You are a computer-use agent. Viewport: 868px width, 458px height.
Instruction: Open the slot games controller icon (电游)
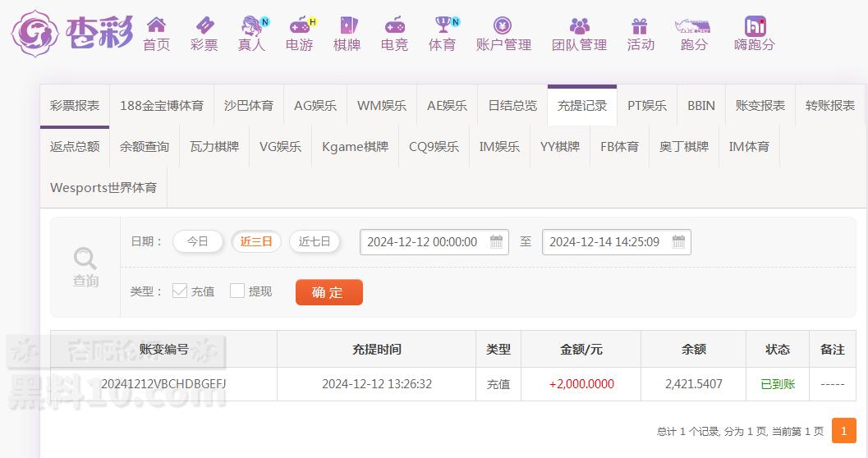pyautogui.click(x=299, y=26)
